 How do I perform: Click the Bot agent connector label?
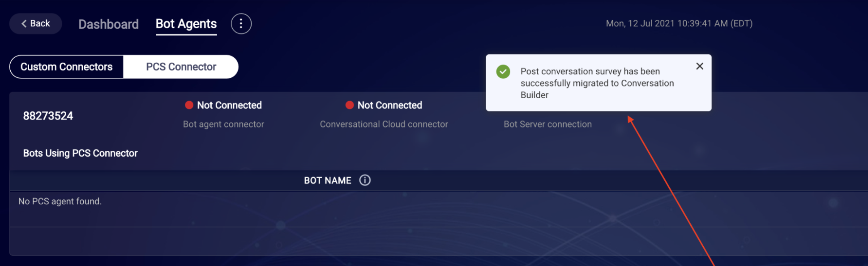(x=223, y=124)
